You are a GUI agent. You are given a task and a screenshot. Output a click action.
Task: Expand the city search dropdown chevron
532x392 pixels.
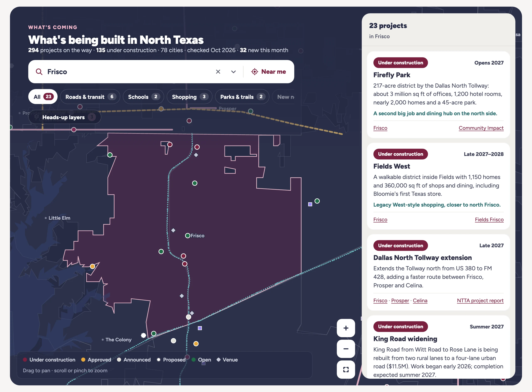pyautogui.click(x=233, y=72)
